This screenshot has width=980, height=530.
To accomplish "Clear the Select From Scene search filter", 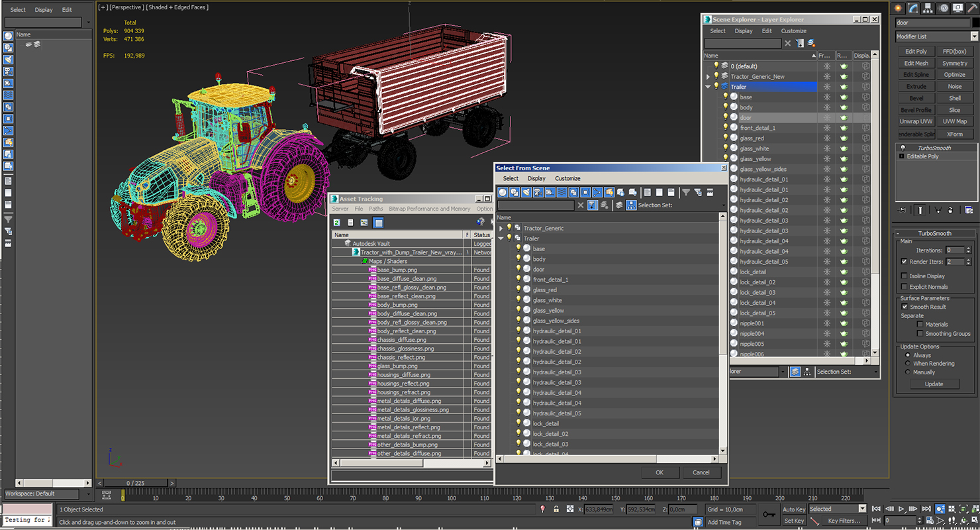I will pyautogui.click(x=581, y=205).
